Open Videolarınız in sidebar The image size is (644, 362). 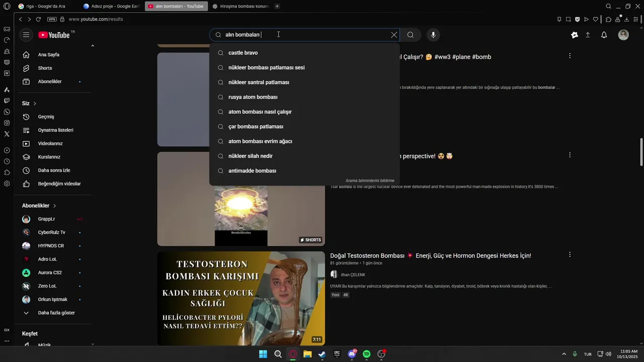53,143
